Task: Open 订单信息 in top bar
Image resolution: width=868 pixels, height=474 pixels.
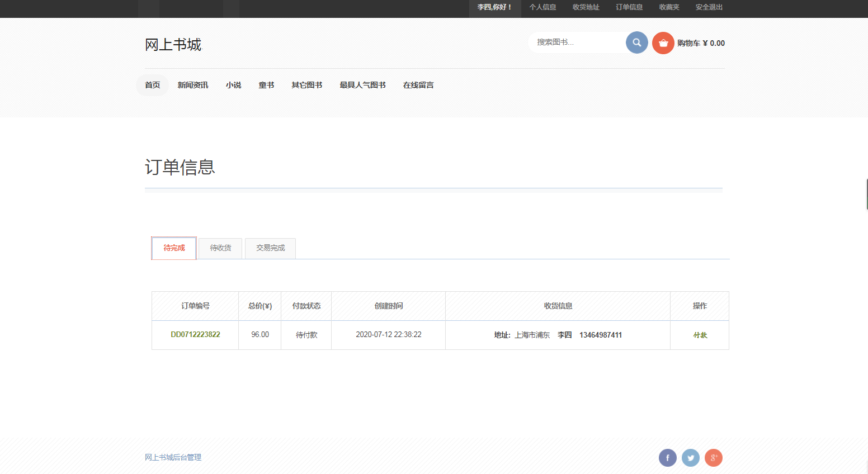Action: (629, 7)
